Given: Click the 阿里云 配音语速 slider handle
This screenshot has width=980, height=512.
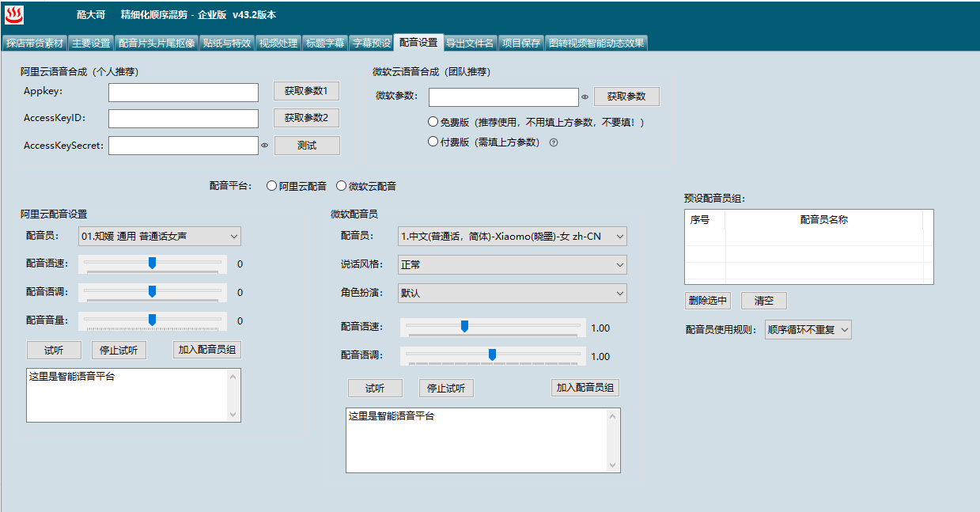Looking at the screenshot, I should pos(152,263).
